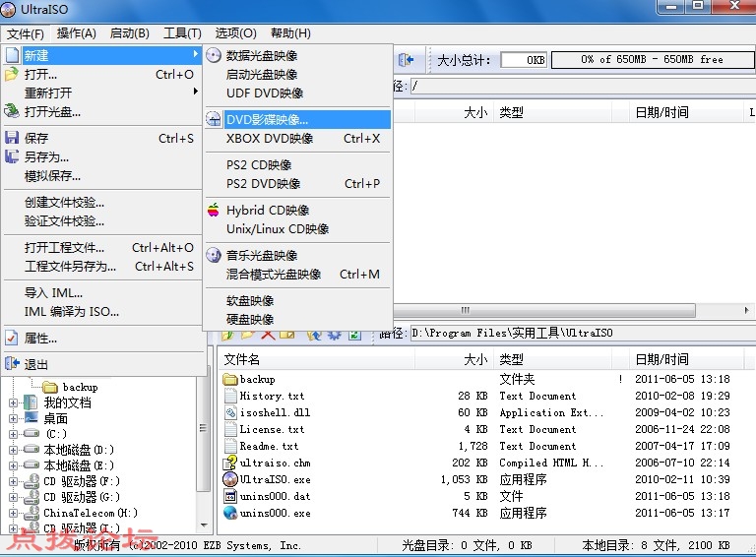
Task: Click the 属性... icon
Action: click(12, 338)
